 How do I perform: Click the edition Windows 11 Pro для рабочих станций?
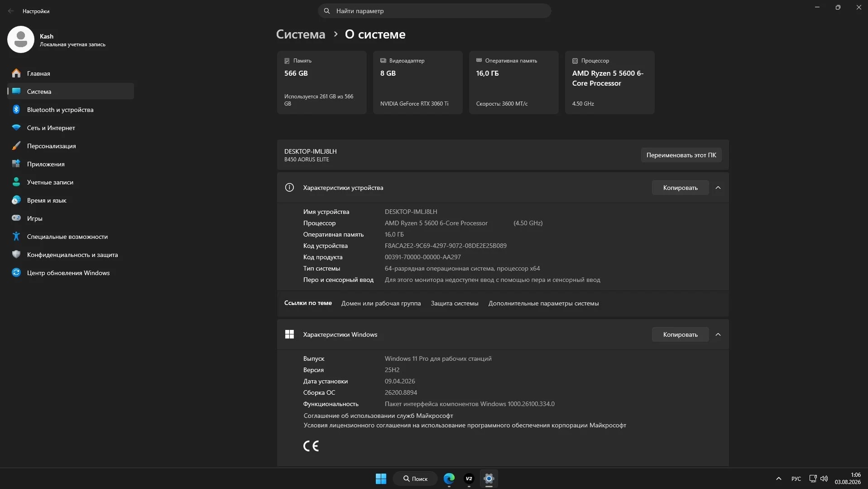[438, 358]
